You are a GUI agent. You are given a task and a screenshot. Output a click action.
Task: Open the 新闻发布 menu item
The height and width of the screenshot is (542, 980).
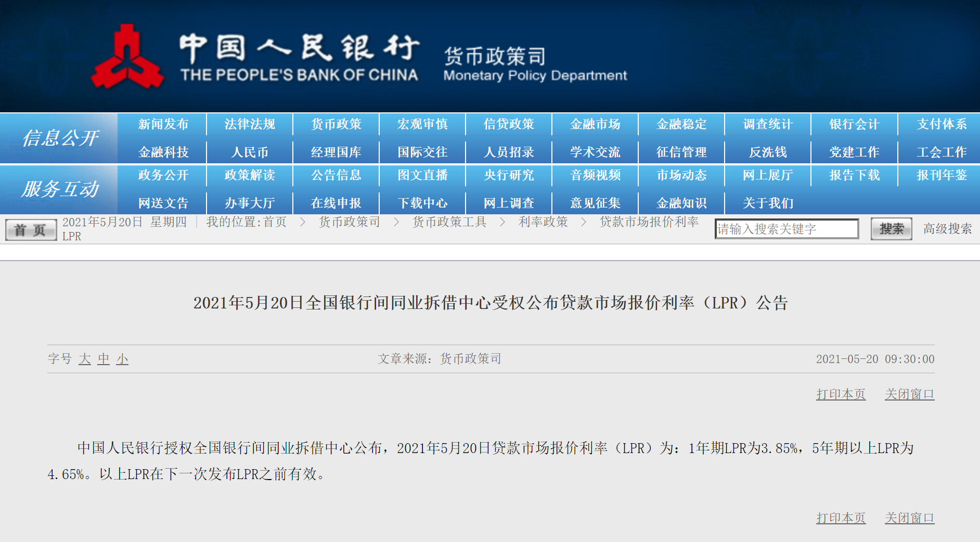click(163, 124)
